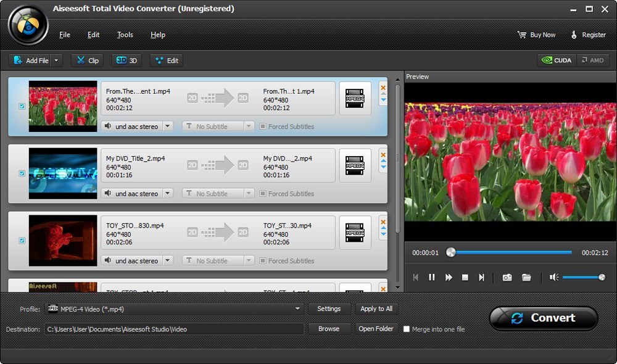Enable Merge into one file

pos(405,329)
